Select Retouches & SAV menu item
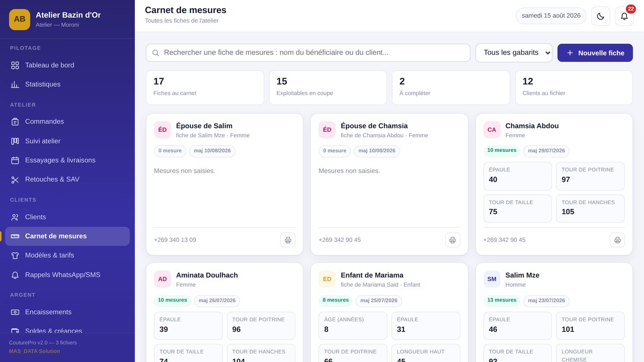The image size is (644, 362). [67, 179]
